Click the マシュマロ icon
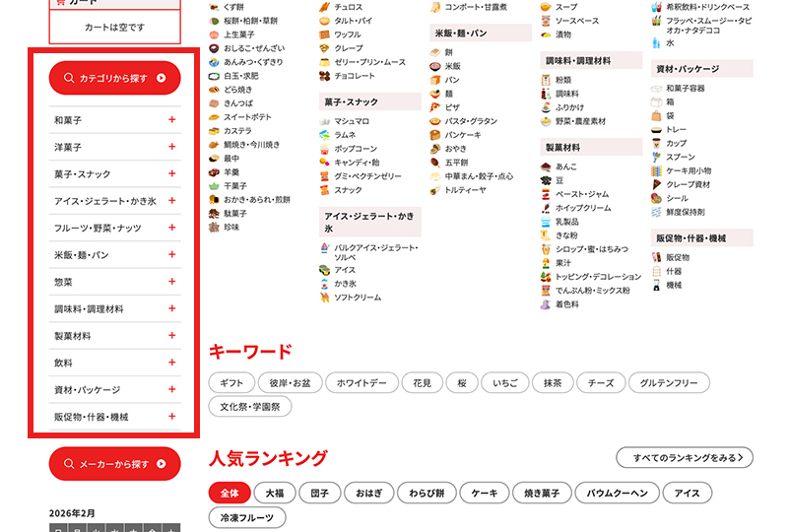788x532 pixels. click(x=325, y=121)
